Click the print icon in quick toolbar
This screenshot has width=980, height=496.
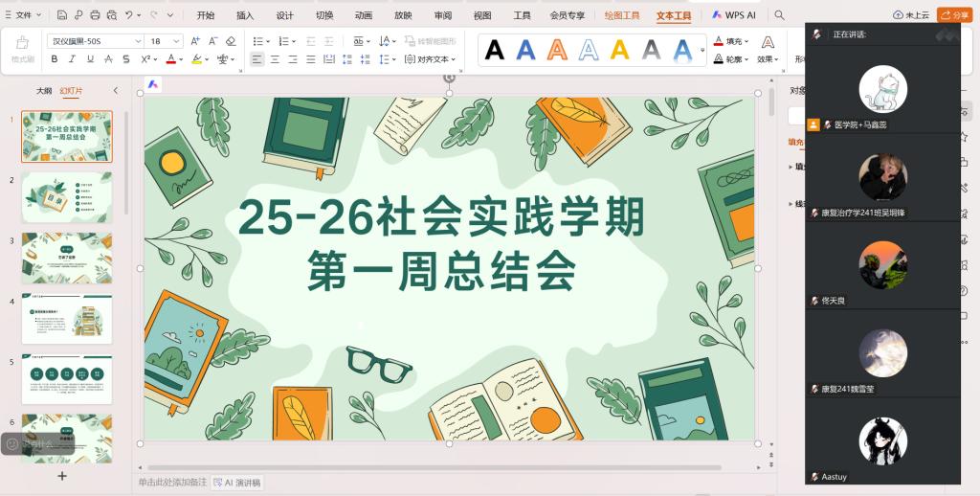tap(94, 15)
